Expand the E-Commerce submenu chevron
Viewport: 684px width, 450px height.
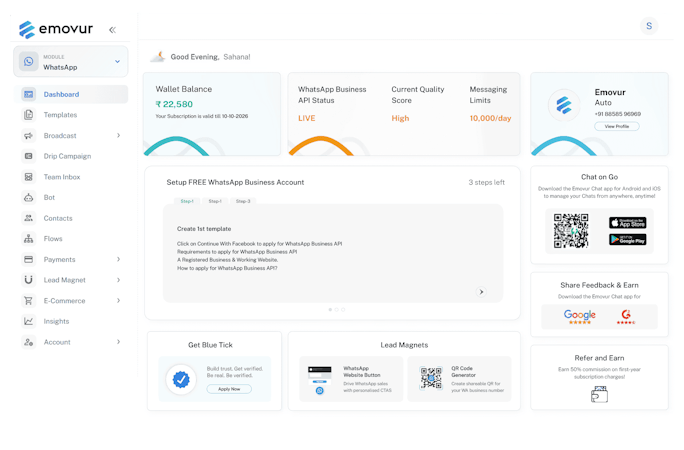pos(118,300)
